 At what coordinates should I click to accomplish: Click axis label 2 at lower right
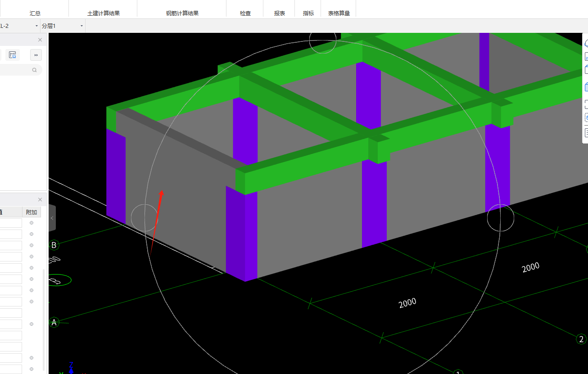click(x=581, y=339)
